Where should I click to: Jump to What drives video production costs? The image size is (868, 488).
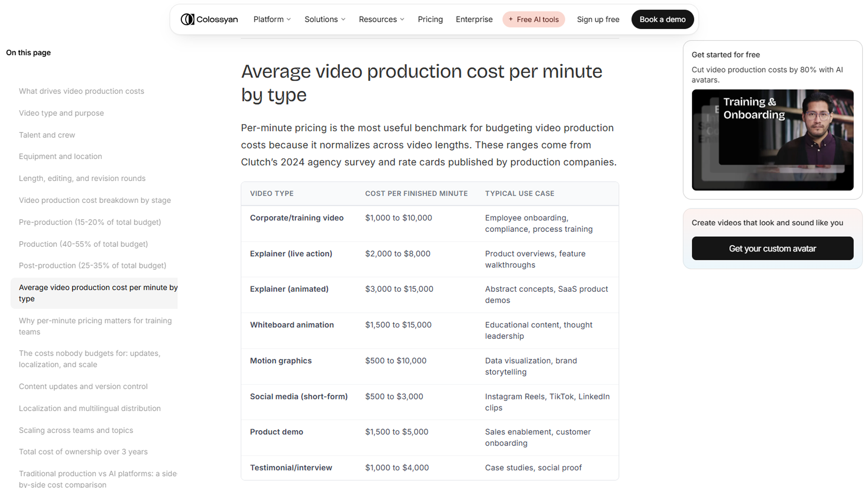tap(81, 91)
